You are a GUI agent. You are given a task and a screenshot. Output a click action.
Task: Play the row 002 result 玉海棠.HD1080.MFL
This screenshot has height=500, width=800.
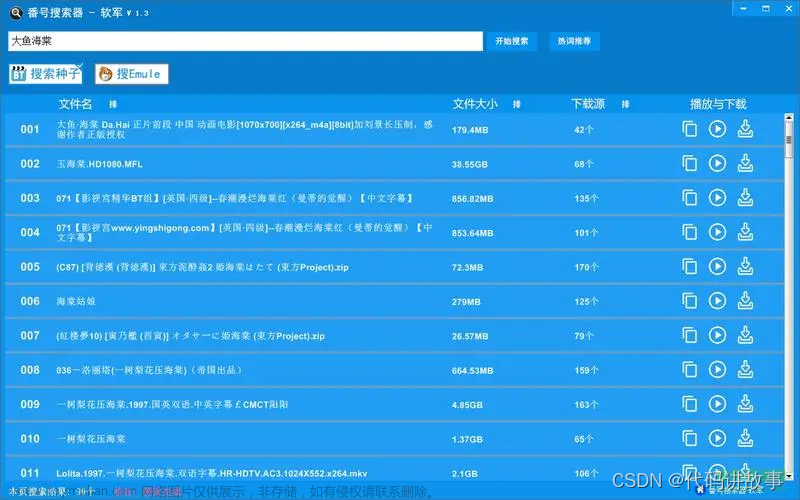(x=717, y=163)
